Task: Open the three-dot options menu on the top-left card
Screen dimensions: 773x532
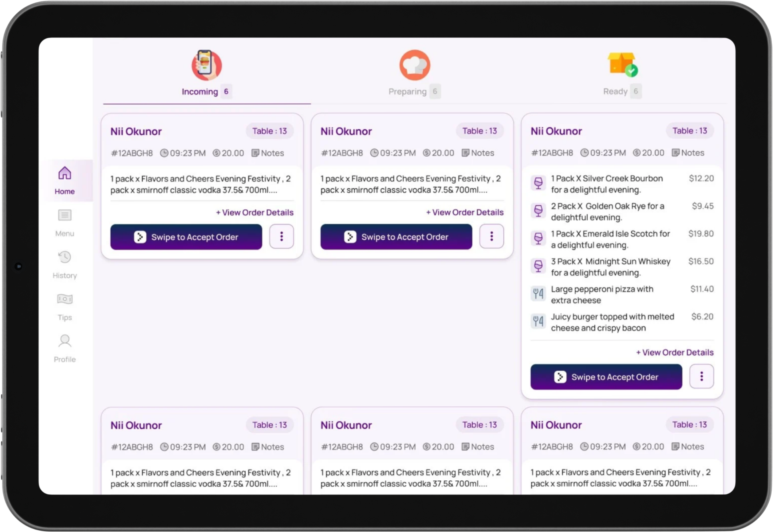Action: (x=281, y=237)
